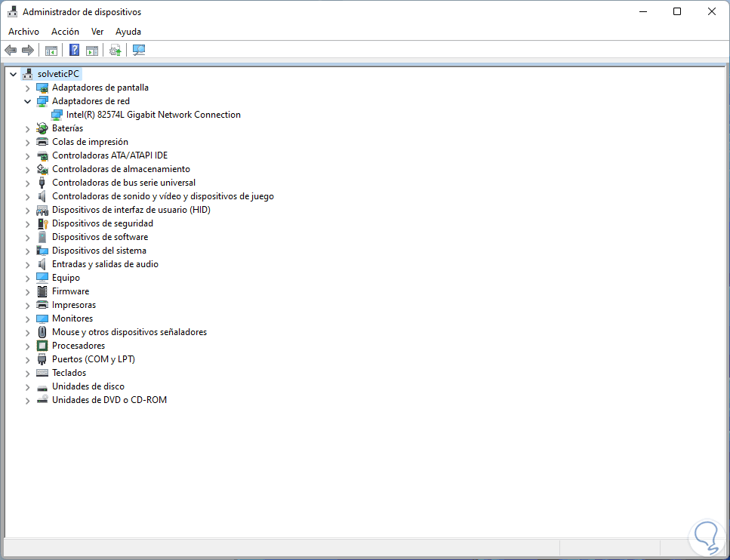Click the Colas de impresión printer icon
The width and height of the screenshot is (730, 560).
pyautogui.click(x=42, y=142)
